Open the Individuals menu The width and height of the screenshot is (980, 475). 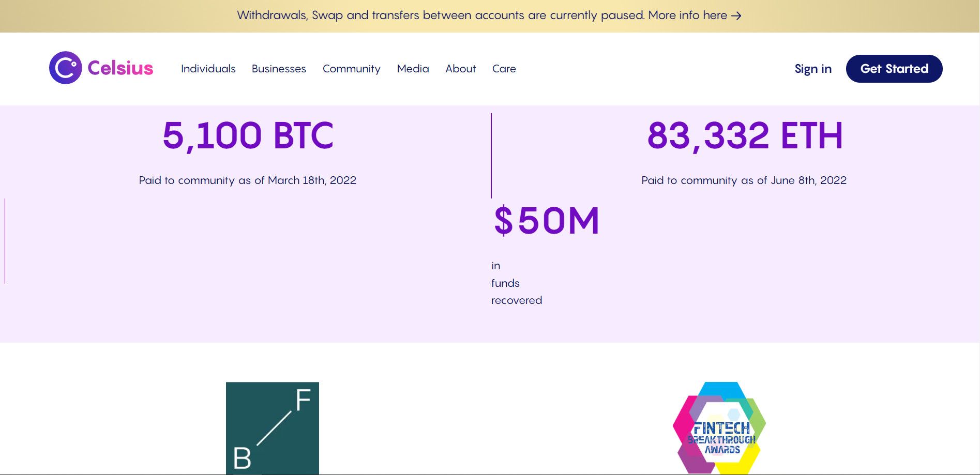tap(208, 69)
